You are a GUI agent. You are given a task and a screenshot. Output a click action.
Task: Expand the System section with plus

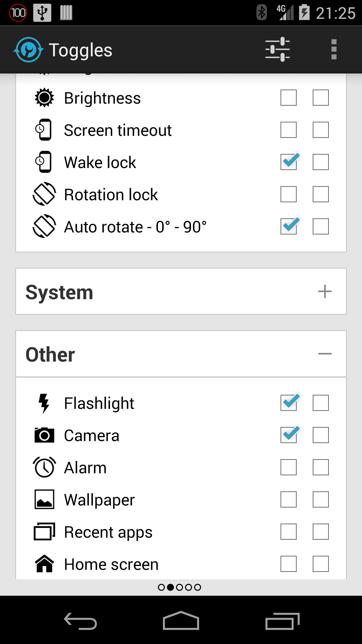click(x=325, y=291)
